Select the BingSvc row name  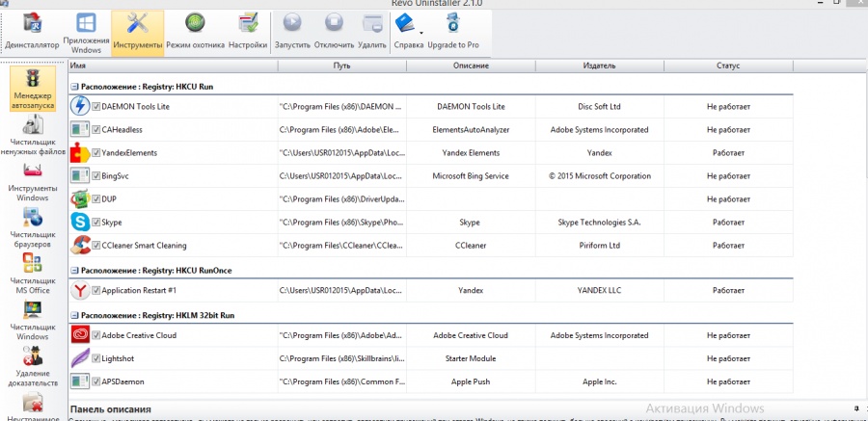click(x=115, y=176)
